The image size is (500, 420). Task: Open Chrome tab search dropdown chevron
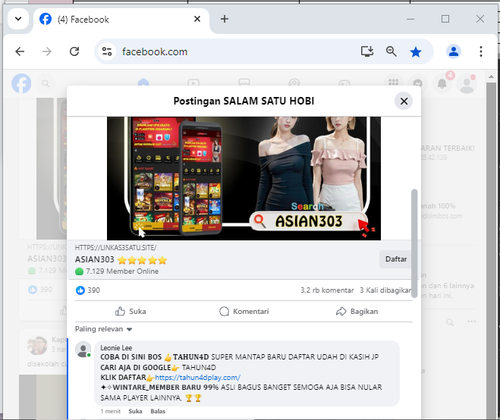pos(18,19)
